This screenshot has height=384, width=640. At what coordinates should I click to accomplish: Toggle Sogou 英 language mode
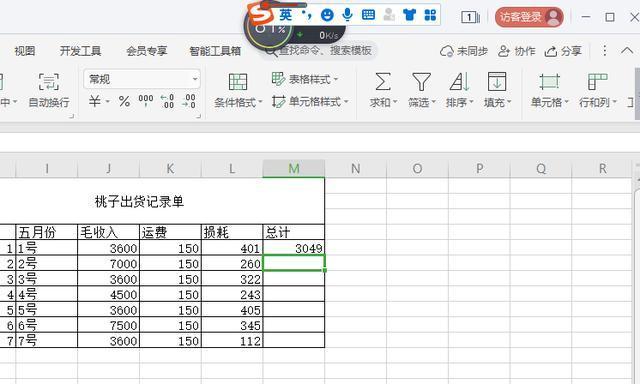[286, 15]
